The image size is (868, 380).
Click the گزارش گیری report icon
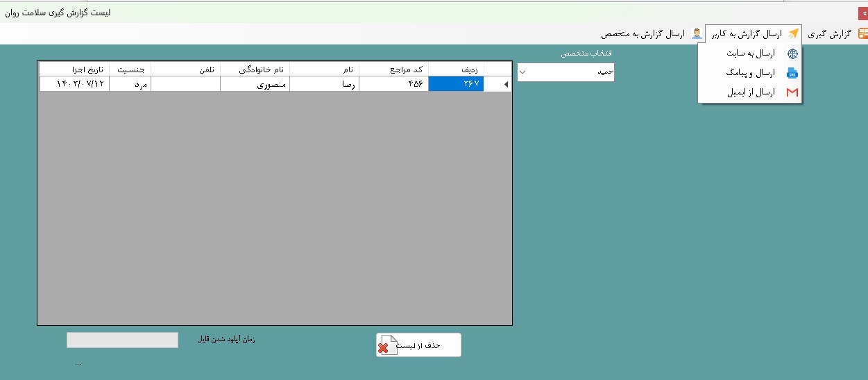[862, 34]
